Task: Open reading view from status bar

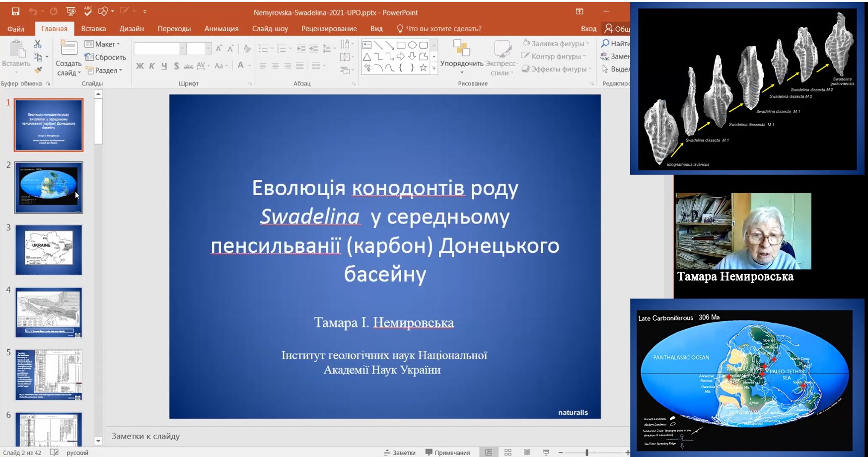Action: 527,452
